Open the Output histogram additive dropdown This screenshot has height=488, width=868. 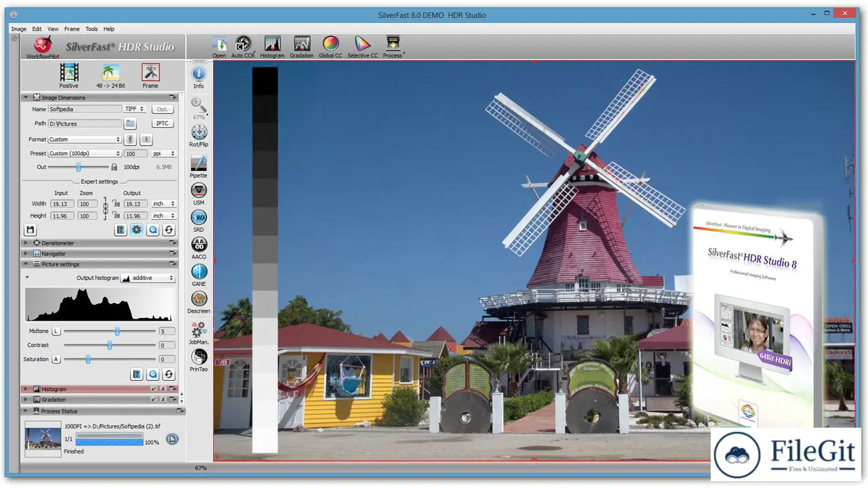[148, 278]
